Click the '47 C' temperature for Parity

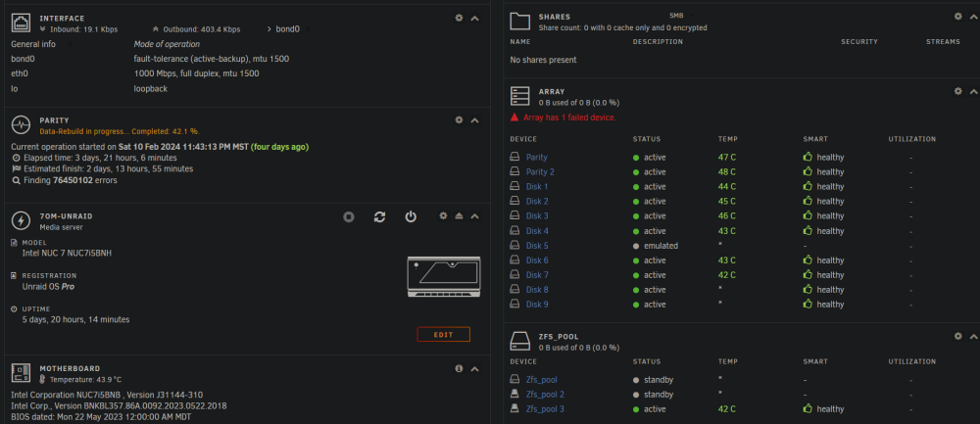tap(727, 158)
